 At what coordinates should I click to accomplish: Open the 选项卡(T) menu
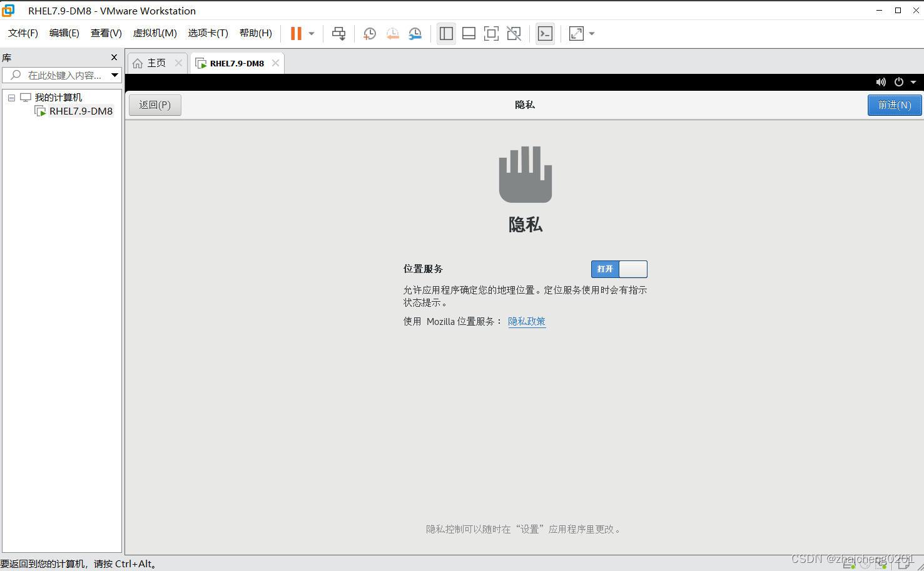coord(208,33)
